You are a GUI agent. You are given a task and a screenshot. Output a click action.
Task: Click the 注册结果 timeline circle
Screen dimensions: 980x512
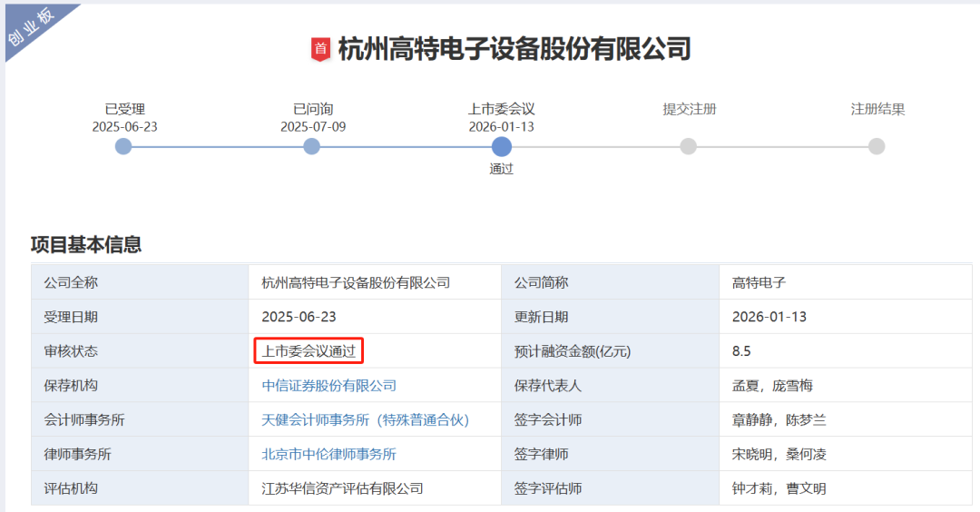[877, 146]
